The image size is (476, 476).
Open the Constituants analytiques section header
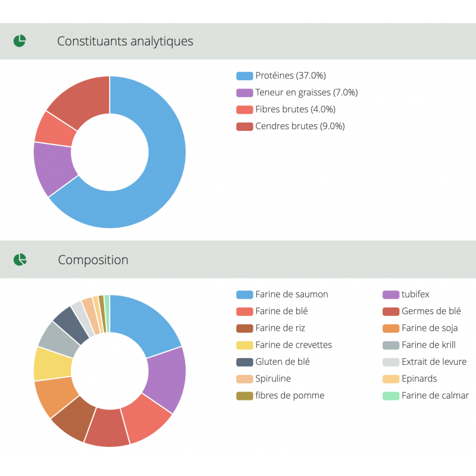point(125,41)
